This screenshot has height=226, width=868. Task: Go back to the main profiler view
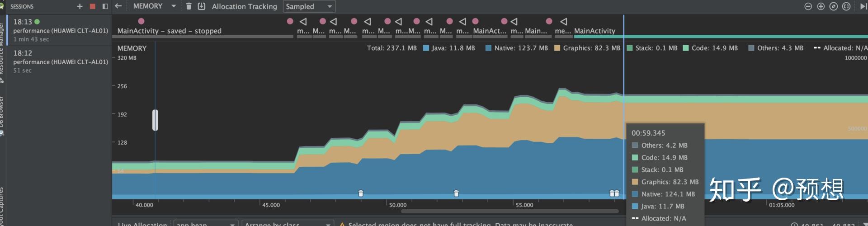click(x=118, y=6)
